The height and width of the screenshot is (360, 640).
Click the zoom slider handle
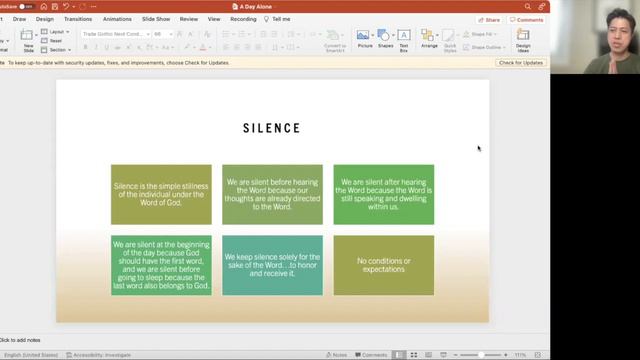(x=481, y=355)
